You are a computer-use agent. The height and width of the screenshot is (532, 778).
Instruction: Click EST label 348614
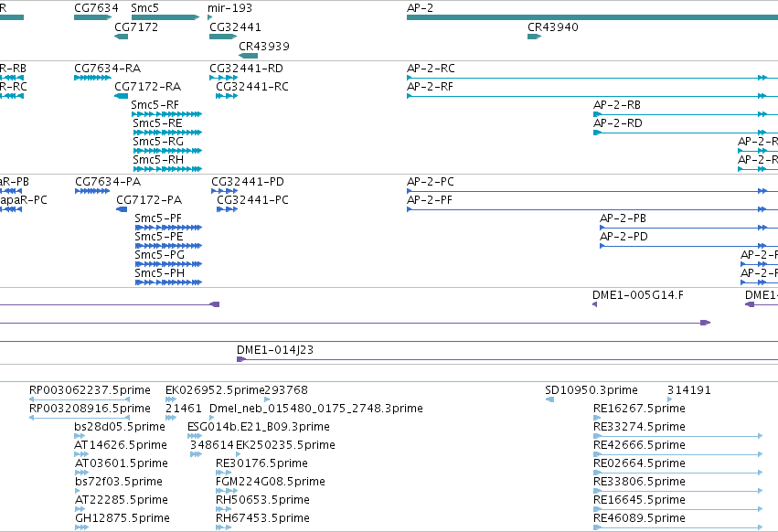pos(212,445)
